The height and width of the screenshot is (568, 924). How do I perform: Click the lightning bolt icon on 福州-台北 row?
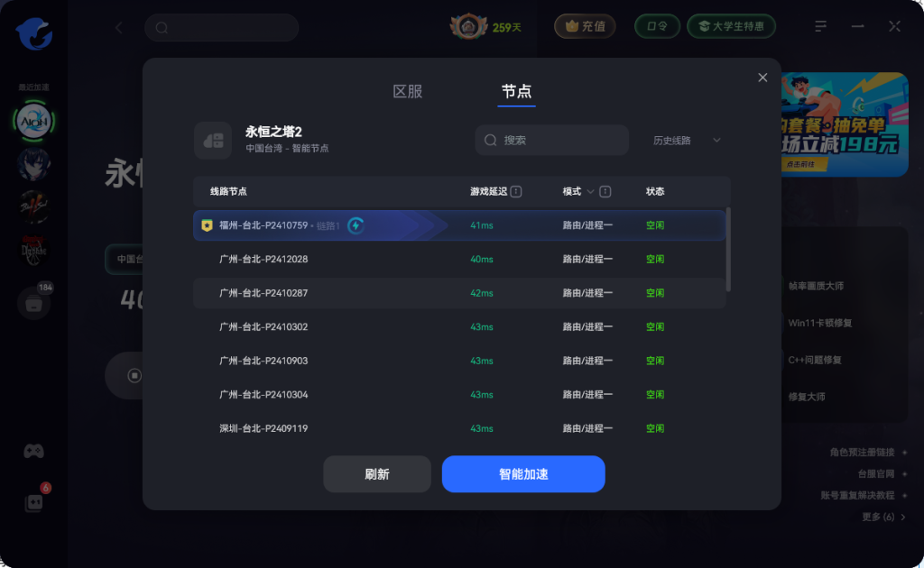[356, 225]
